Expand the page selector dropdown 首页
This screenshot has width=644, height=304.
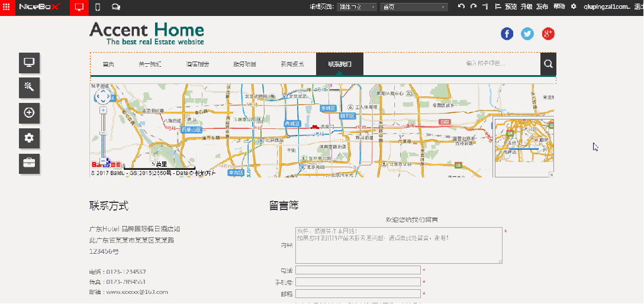point(414,7)
